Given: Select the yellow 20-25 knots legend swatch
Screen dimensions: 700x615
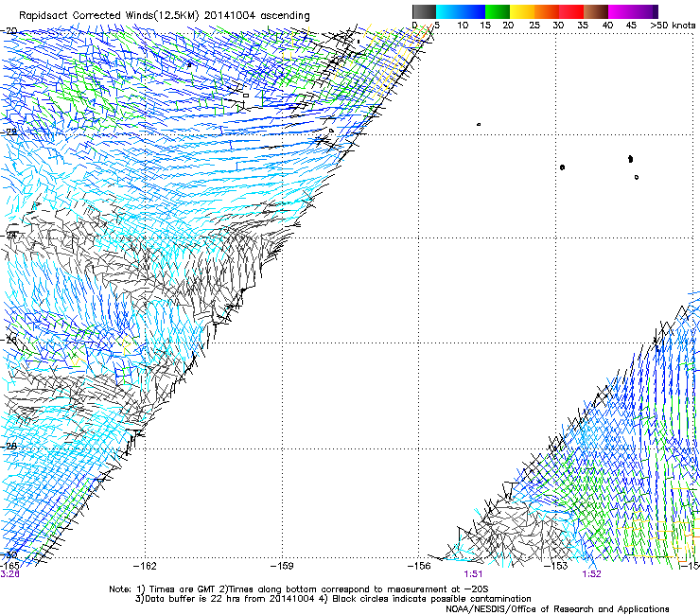Looking at the screenshot, I should [x=522, y=11].
